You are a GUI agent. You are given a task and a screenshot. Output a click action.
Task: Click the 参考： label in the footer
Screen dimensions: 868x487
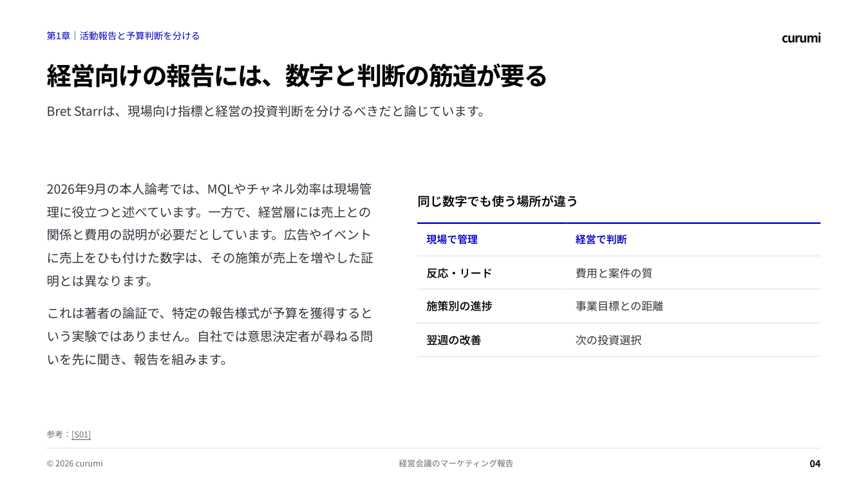click(59, 434)
